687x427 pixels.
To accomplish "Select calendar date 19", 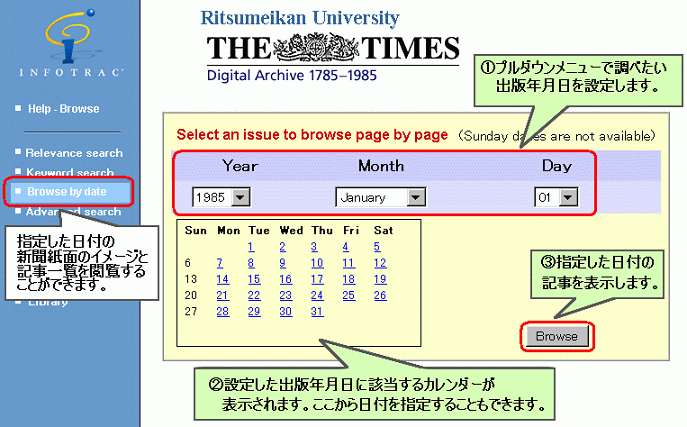I will (x=380, y=279).
